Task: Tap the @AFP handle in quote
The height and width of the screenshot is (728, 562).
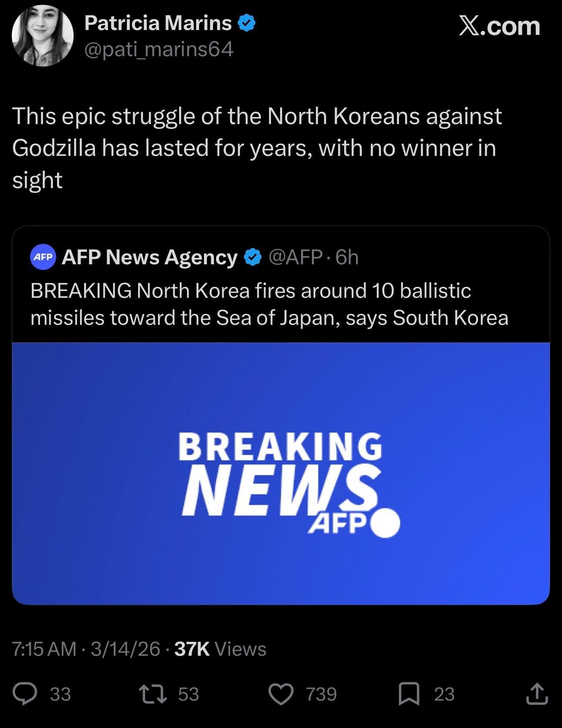Action: click(295, 257)
